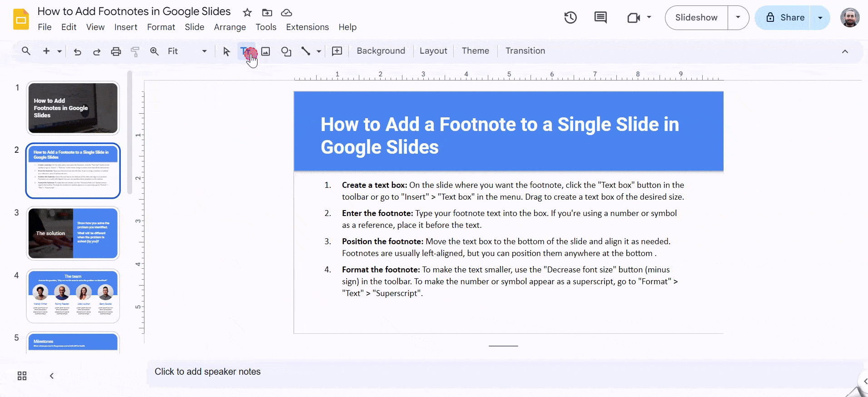
Task: Expand the Fit zoom dropdown
Action: pyautogui.click(x=204, y=51)
